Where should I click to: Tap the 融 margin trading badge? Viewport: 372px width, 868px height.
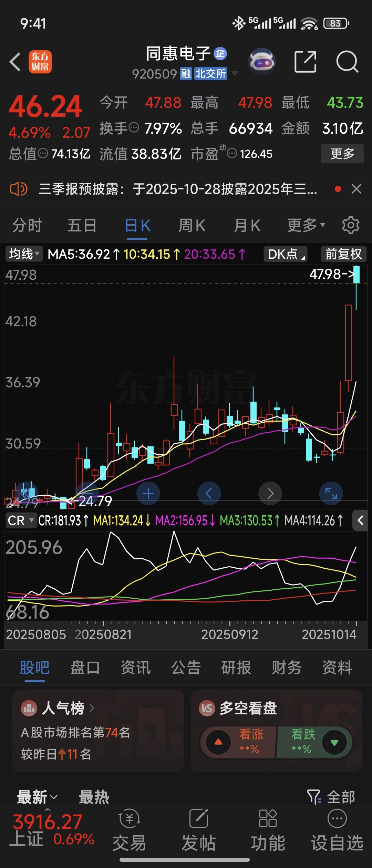(x=186, y=74)
